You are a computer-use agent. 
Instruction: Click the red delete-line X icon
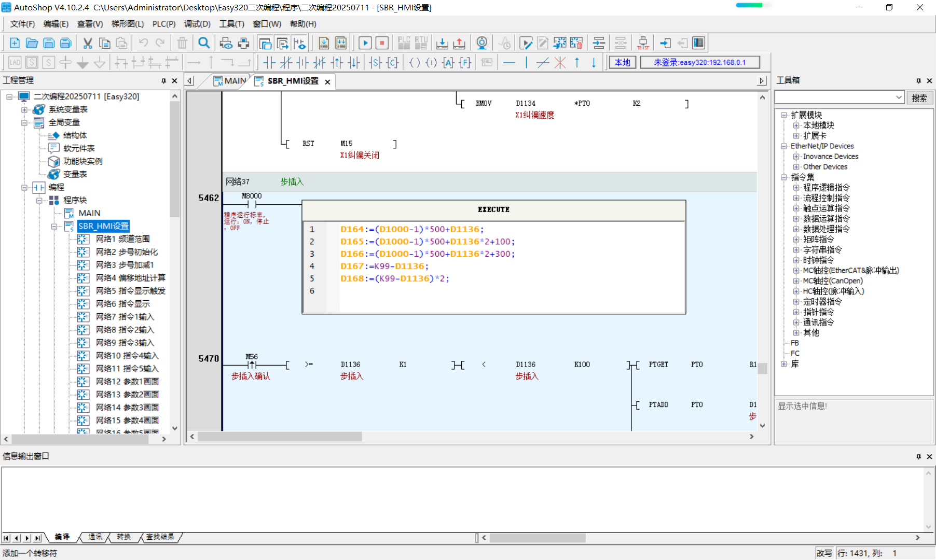[560, 63]
